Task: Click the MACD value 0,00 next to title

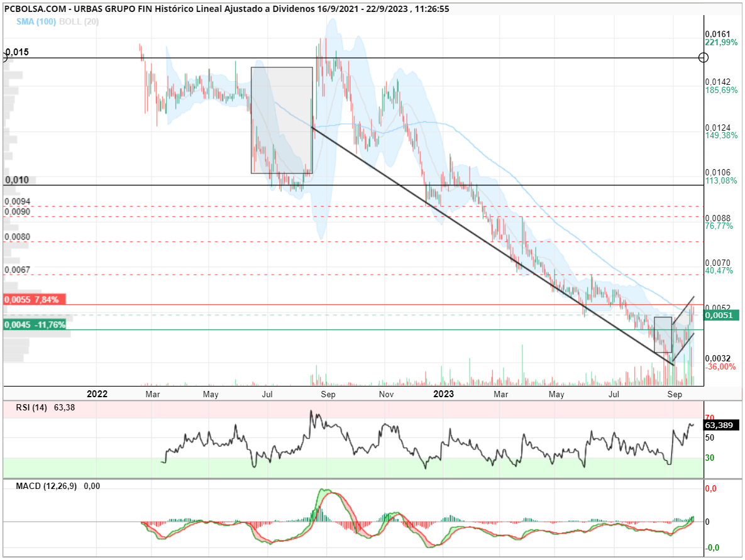Action: pyautogui.click(x=92, y=486)
